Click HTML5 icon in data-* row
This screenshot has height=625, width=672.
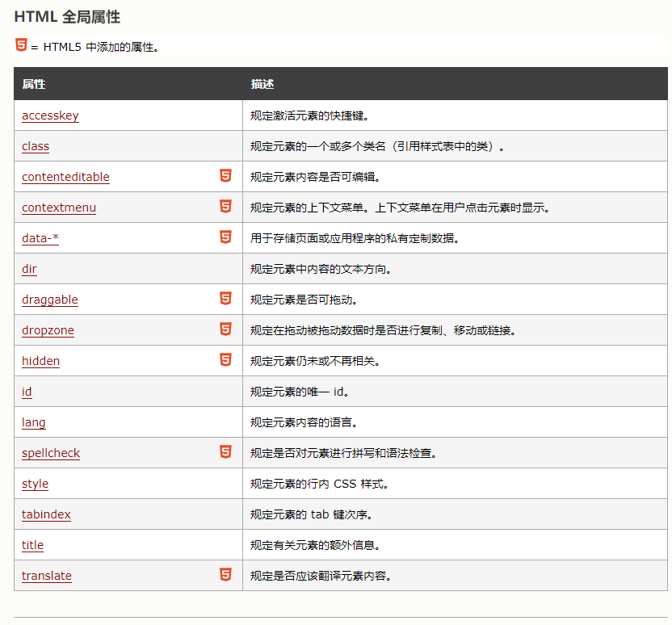click(225, 237)
